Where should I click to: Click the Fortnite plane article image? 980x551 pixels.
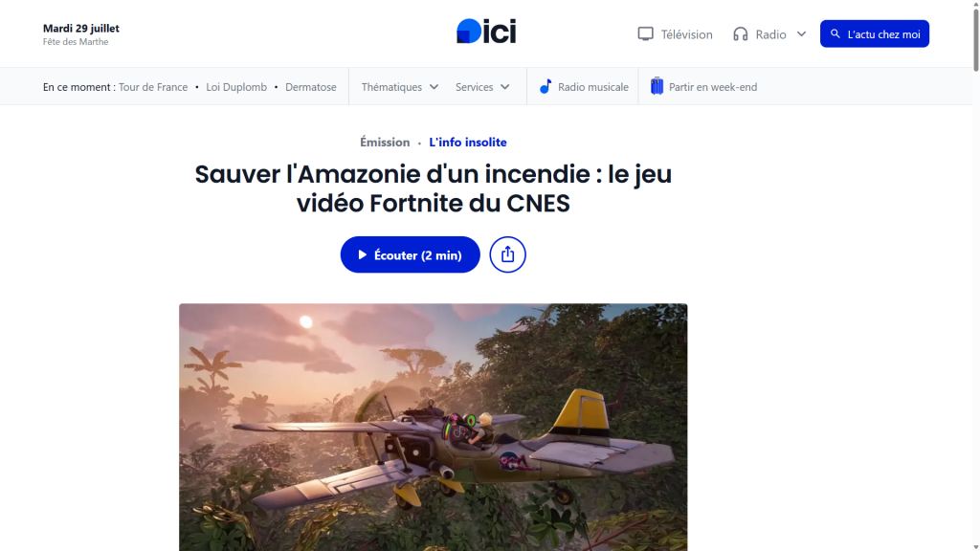(434, 428)
